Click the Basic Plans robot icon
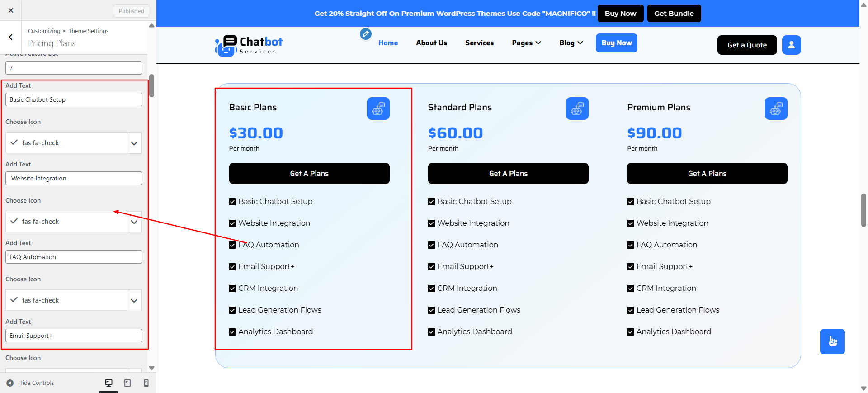This screenshot has height=393, width=868. [x=378, y=109]
